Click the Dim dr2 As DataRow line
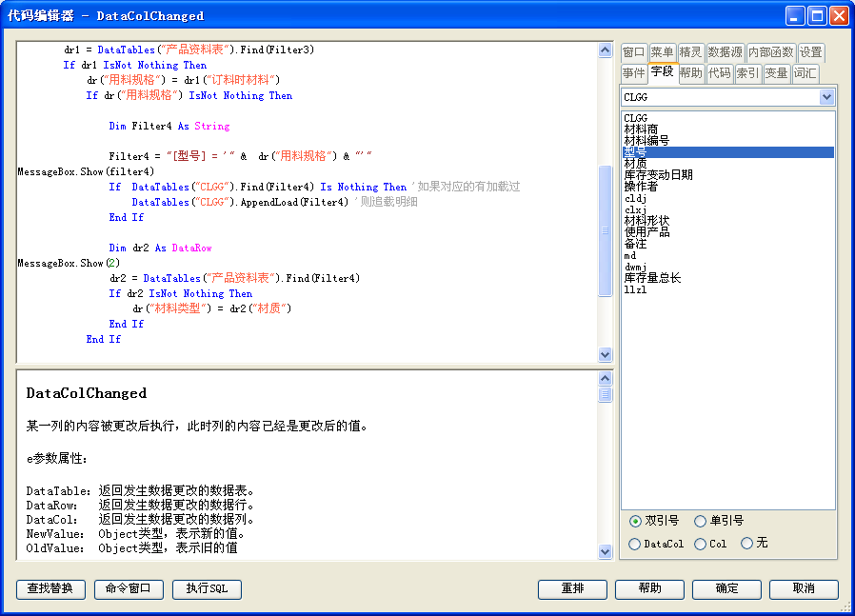Screen dimensions: 855x616 (160, 248)
